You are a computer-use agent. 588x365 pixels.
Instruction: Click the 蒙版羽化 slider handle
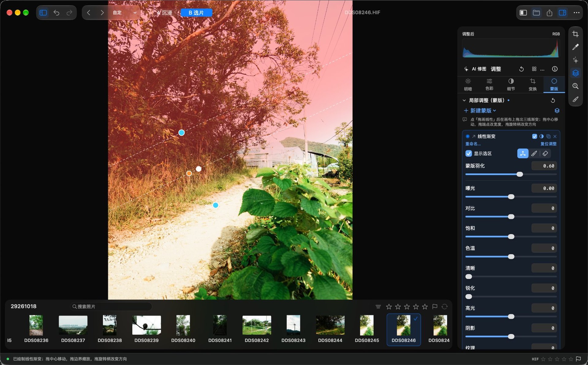[x=520, y=174]
